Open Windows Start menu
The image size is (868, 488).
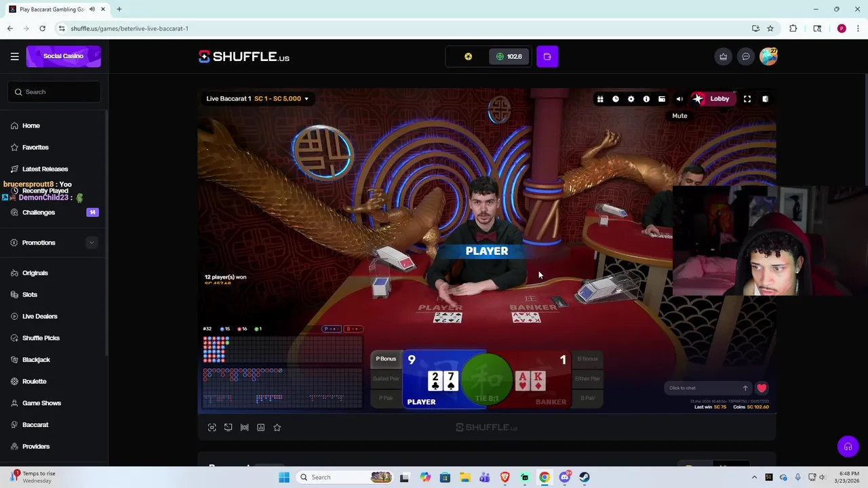(x=284, y=477)
